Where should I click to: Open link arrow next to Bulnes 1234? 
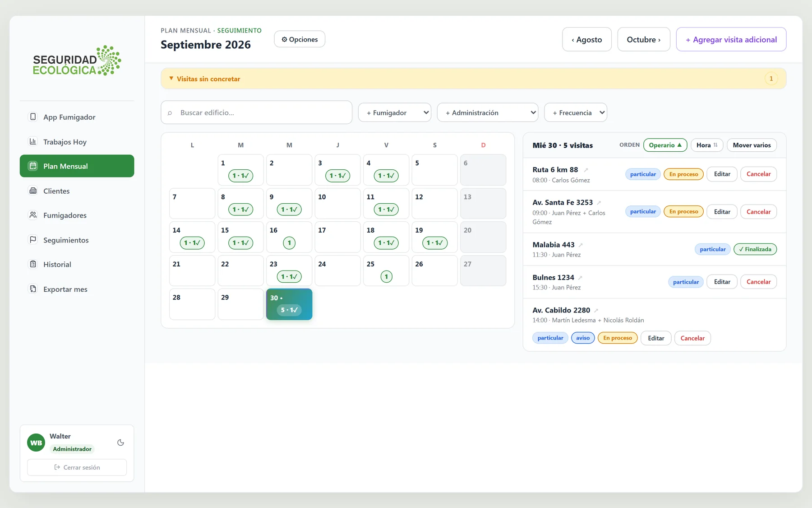580,278
